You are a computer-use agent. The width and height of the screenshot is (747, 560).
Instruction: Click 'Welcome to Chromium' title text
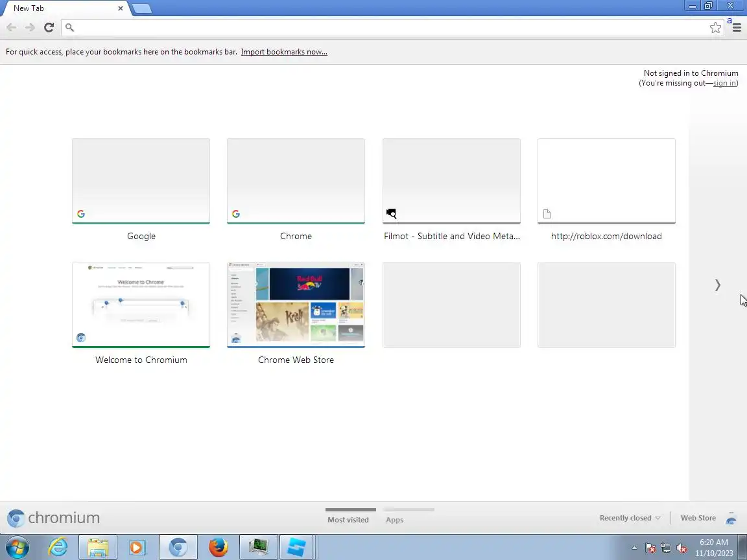point(141,360)
